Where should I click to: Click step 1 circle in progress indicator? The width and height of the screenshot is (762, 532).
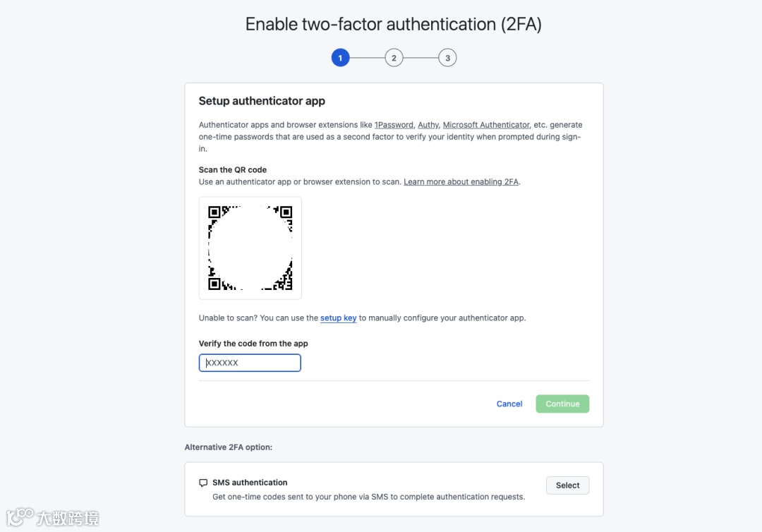click(x=340, y=58)
